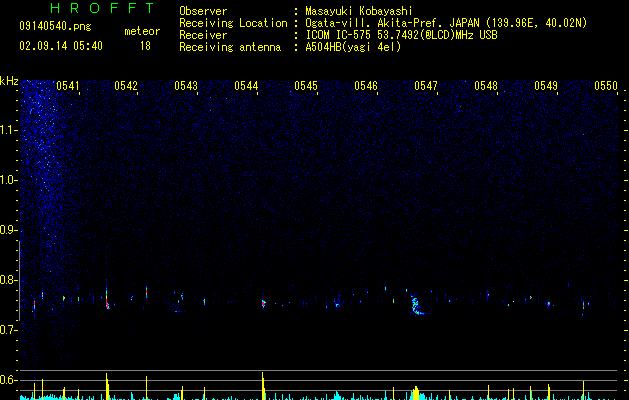Click the kHz axis unit label
629x400 pixels.
coord(9,81)
